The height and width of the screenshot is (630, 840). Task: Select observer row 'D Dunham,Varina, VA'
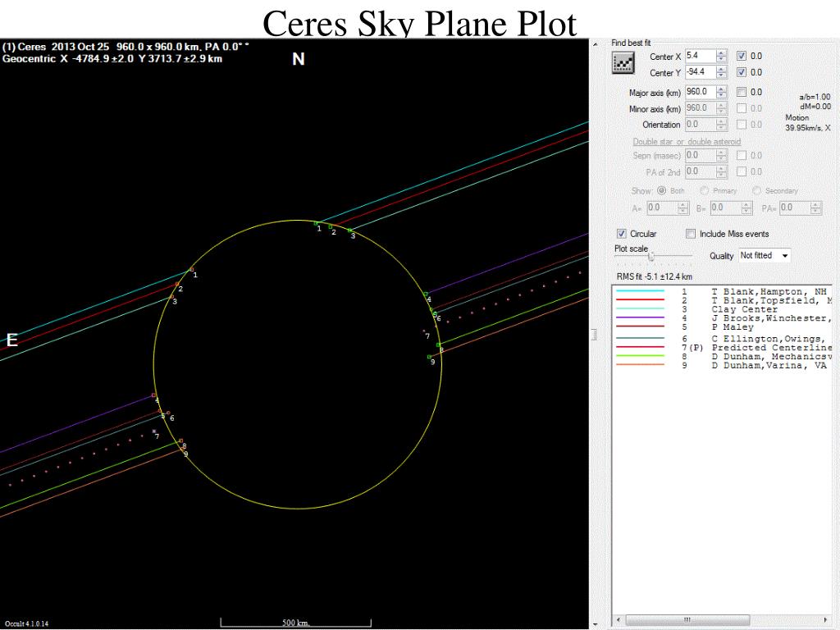(722, 365)
